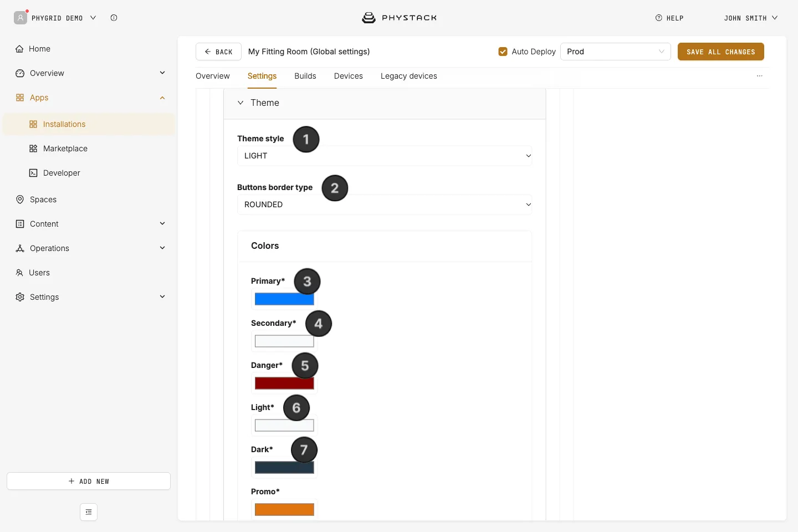The width and height of the screenshot is (798, 532).
Task: Expand the Content menu chevron
Action: (x=162, y=223)
